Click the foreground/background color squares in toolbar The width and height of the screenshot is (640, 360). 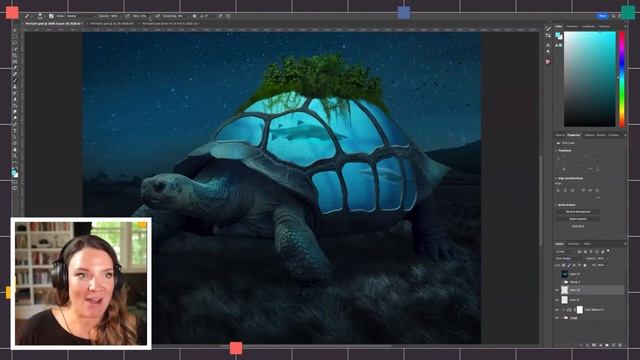click(15, 173)
